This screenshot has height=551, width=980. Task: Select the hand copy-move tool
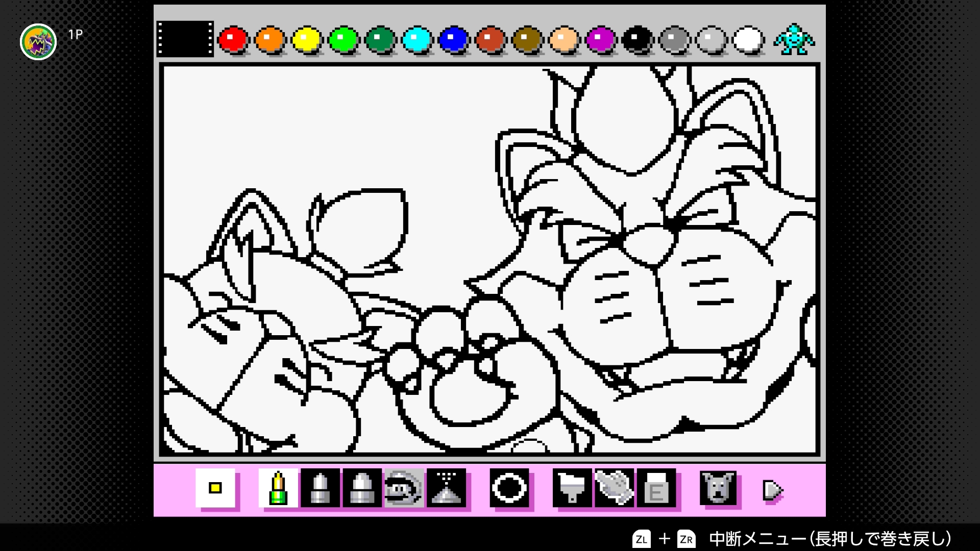tap(614, 488)
